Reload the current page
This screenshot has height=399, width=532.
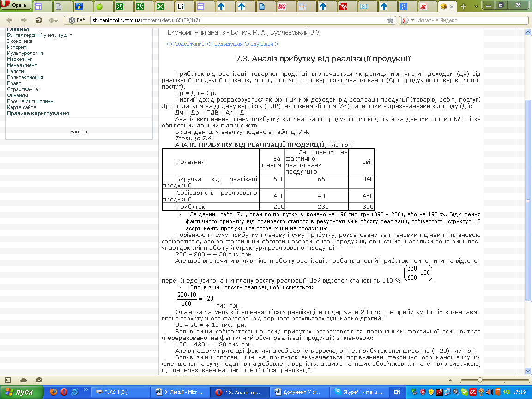point(39,20)
